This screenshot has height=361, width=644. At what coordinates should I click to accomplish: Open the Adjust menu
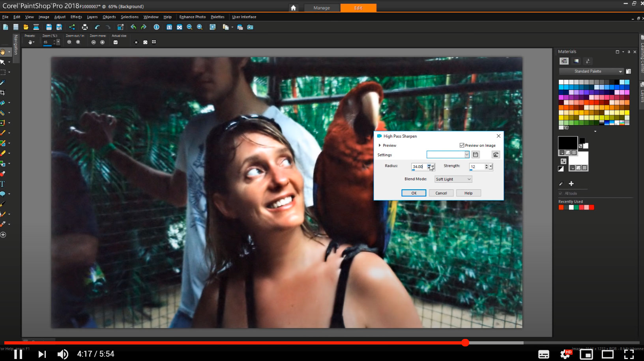(60, 17)
